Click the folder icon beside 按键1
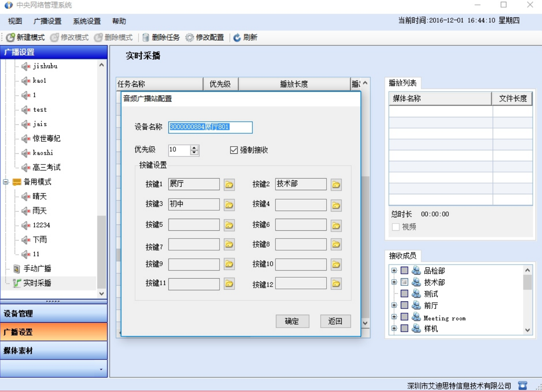Image resolution: width=542 pixels, height=392 pixels. pyautogui.click(x=229, y=184)
